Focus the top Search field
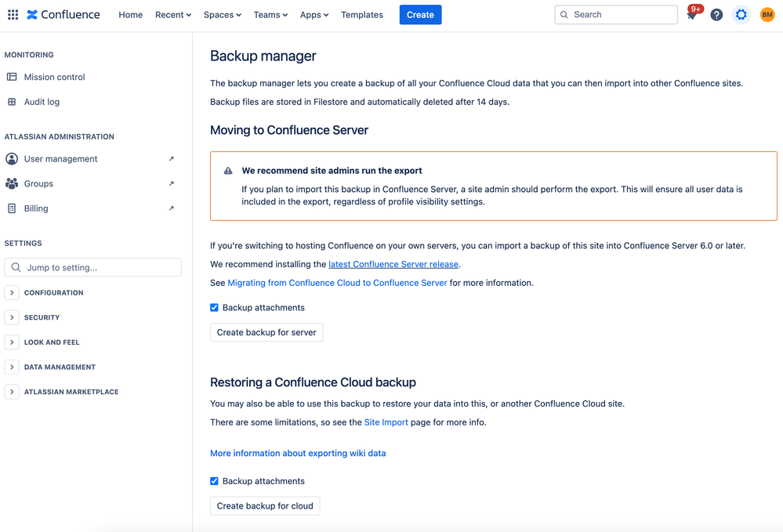The image size is (783, 532). 616,15
